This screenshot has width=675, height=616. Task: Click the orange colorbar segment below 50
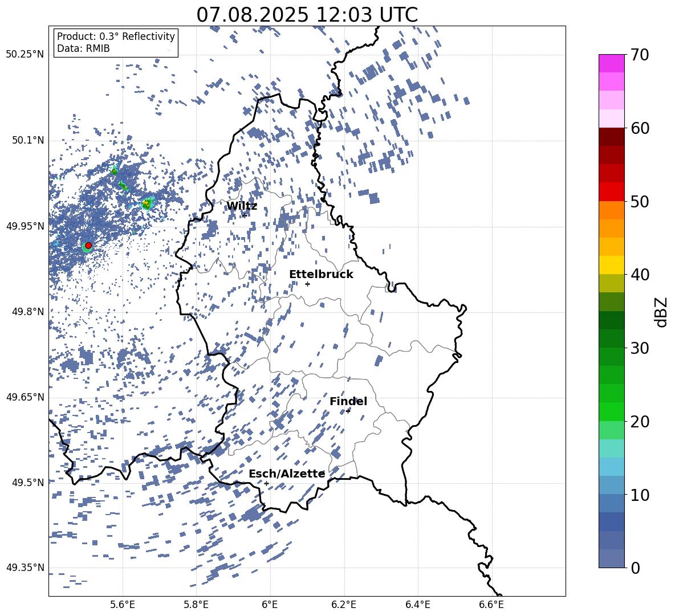611,210
